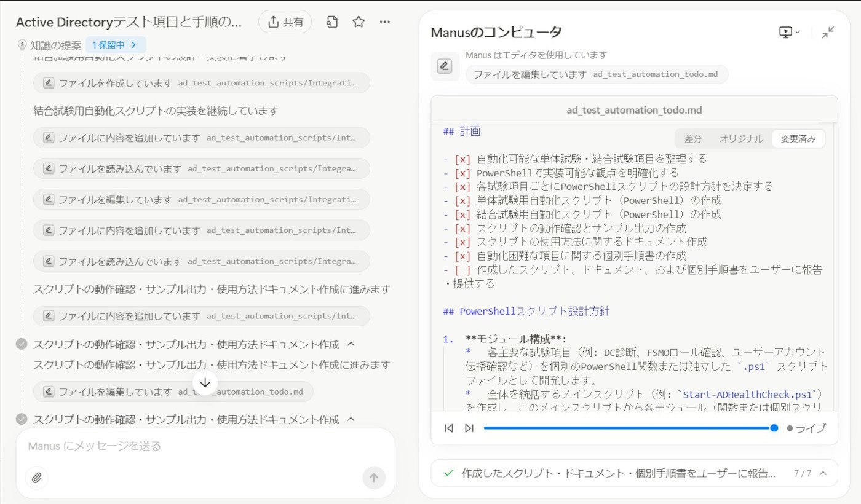Click the scroll-to-bottom arrow button
The height and width of the screenshot is (504, 861).
click(x=205, y=382)
